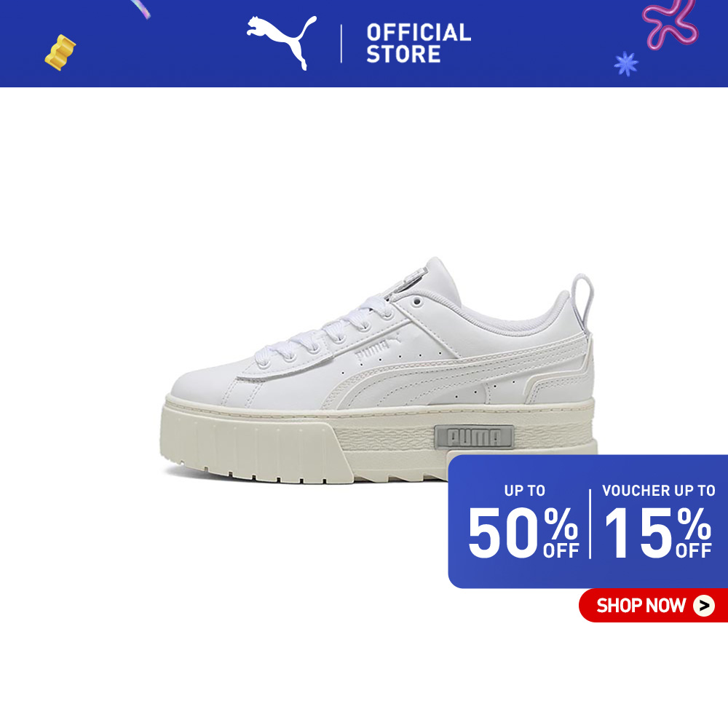The width and height of the screenshot is (728, 728).
Task: Click the arrow icon in Shop Now
Action: pyautogui.click(x=704, y=606)
